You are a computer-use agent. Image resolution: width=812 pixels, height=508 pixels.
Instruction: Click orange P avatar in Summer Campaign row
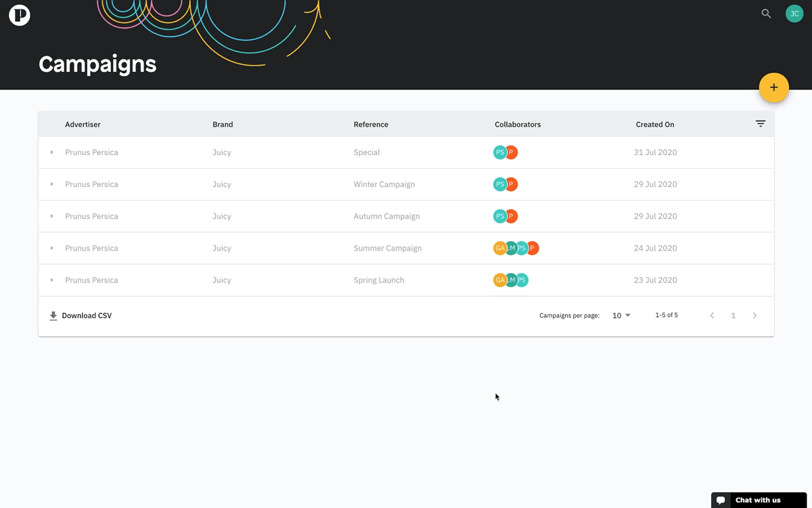[533, 248]
